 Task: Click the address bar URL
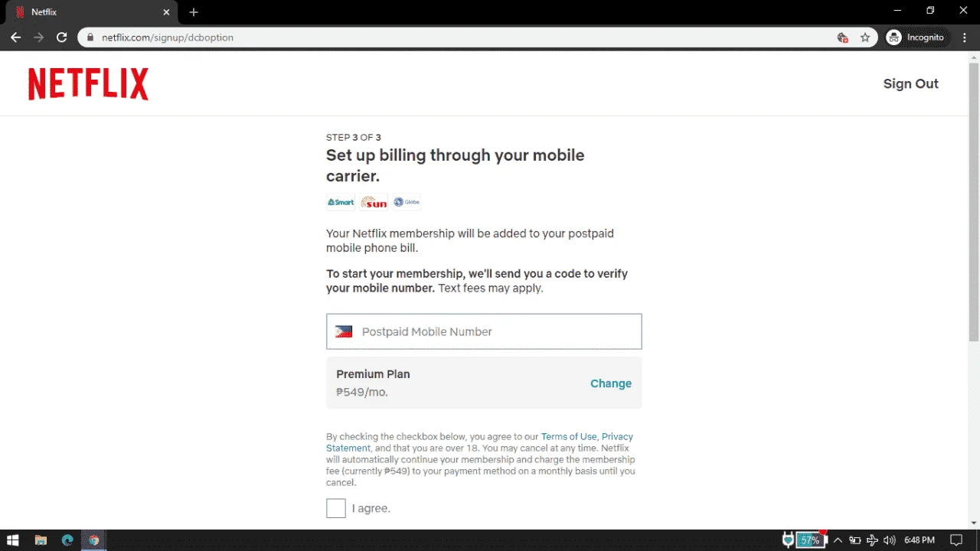[168, 37]
